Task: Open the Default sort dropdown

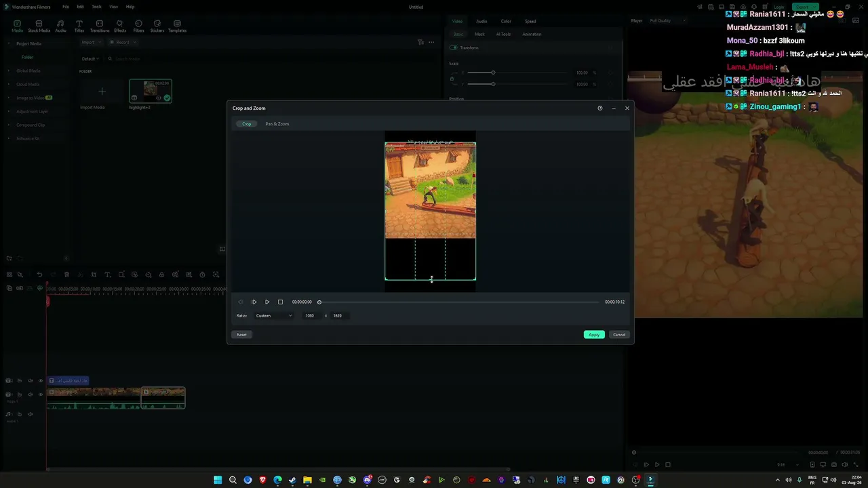Action: 90,59
